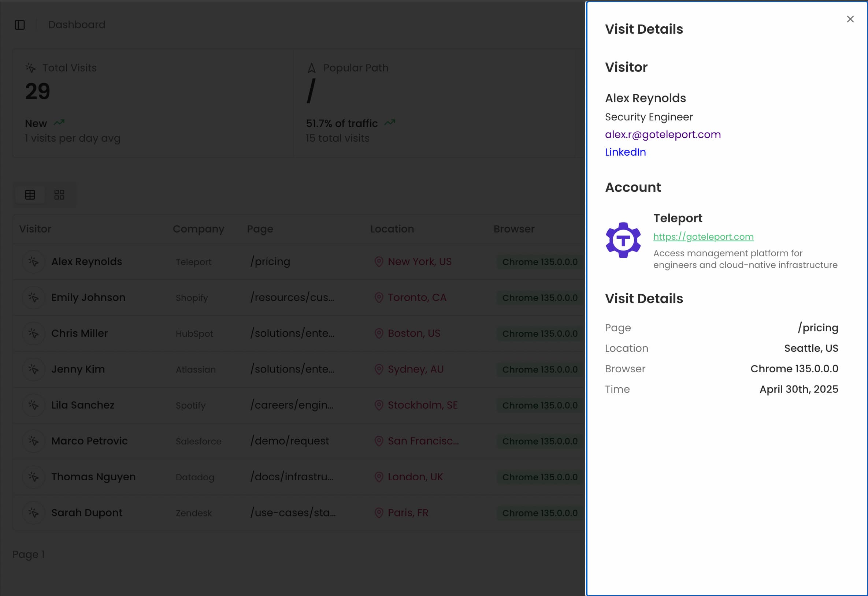Click the New York location pin icon
This screenshot has height=596, width=868.
pyautogui.click(x=379, y=262)
